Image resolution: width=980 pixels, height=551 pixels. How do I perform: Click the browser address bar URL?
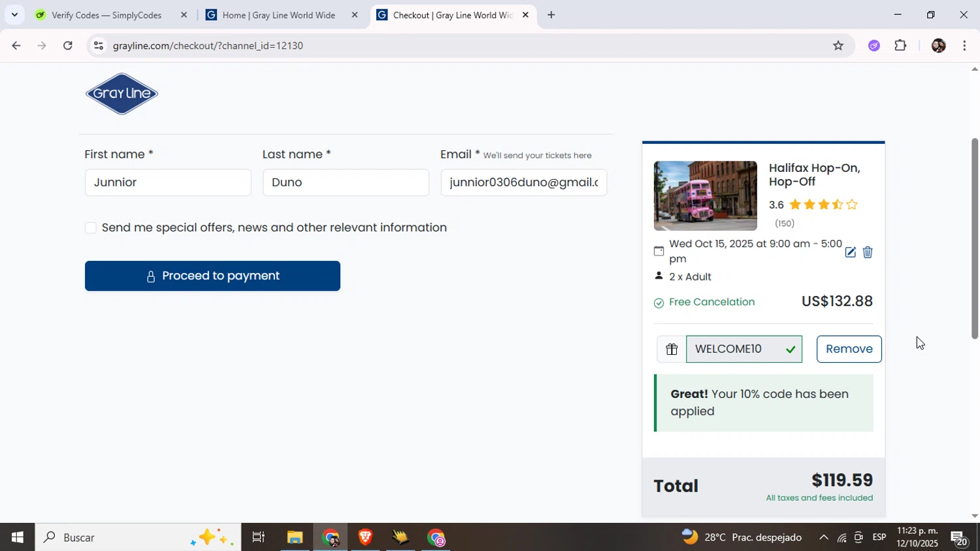208,46
